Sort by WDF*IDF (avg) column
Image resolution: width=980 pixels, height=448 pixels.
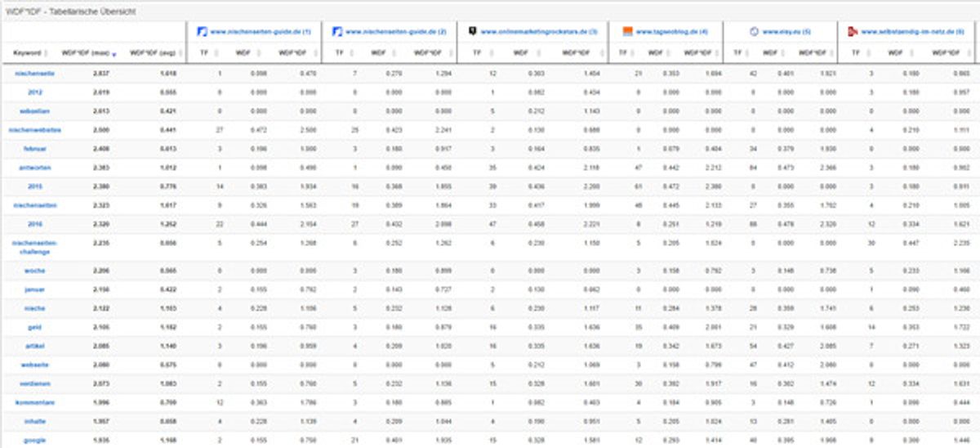pyautogui.click(x=155, y=53)
